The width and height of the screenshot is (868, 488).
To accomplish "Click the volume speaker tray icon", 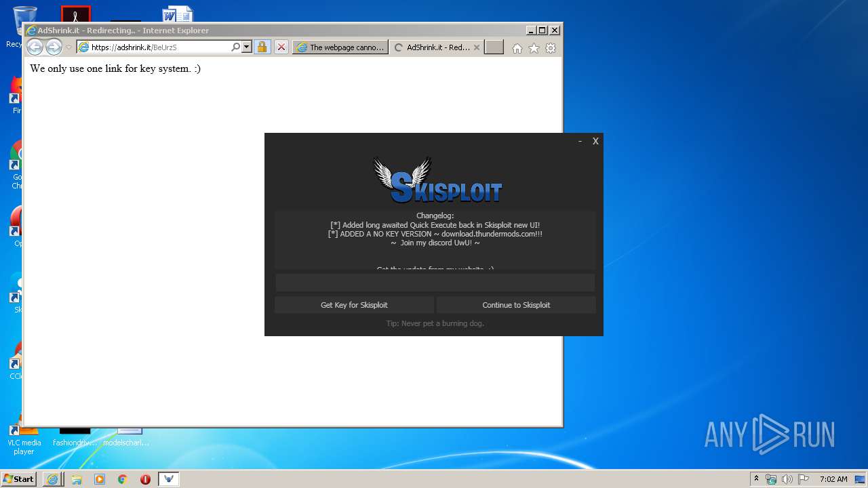I will tap(787, 479).
